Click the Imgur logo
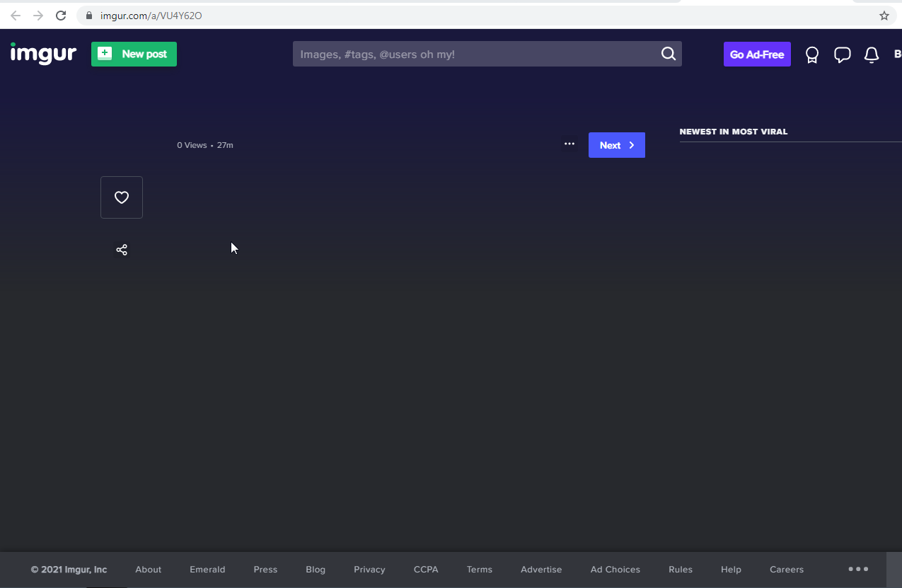 coord(43,54)
